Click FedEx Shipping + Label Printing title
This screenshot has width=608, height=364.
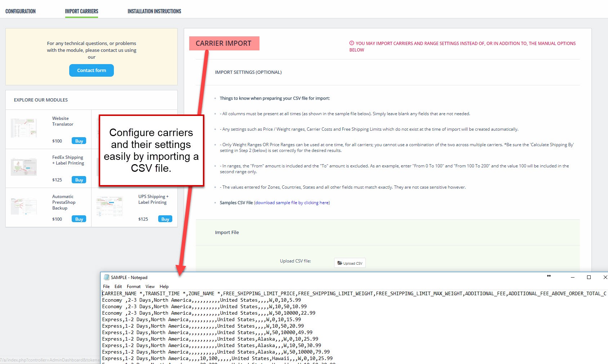click(x=68, y=160)
